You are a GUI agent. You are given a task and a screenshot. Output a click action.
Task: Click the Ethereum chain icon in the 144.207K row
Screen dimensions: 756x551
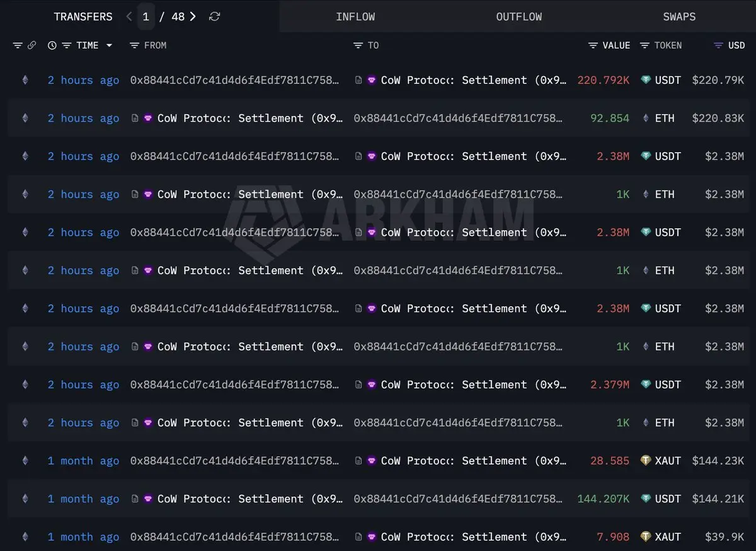pyautogui.click(x=25, y=499)
